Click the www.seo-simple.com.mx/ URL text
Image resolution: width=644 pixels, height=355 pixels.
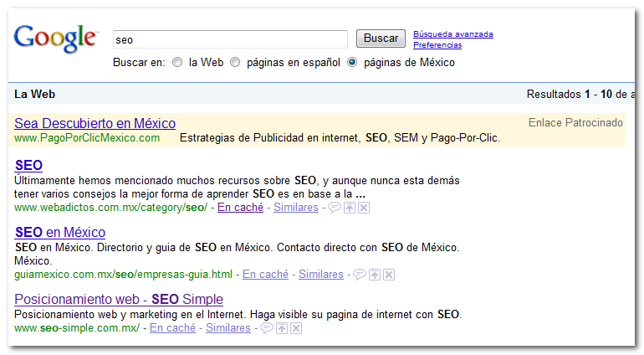(77, 328)
